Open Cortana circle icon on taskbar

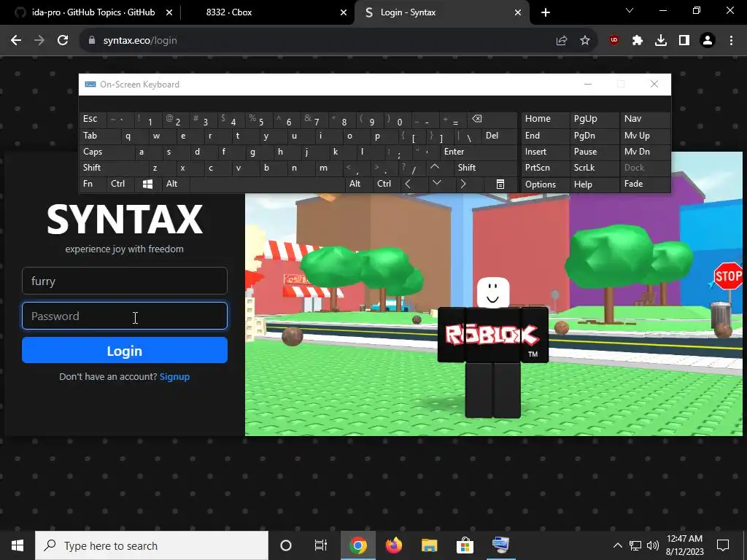285,545
